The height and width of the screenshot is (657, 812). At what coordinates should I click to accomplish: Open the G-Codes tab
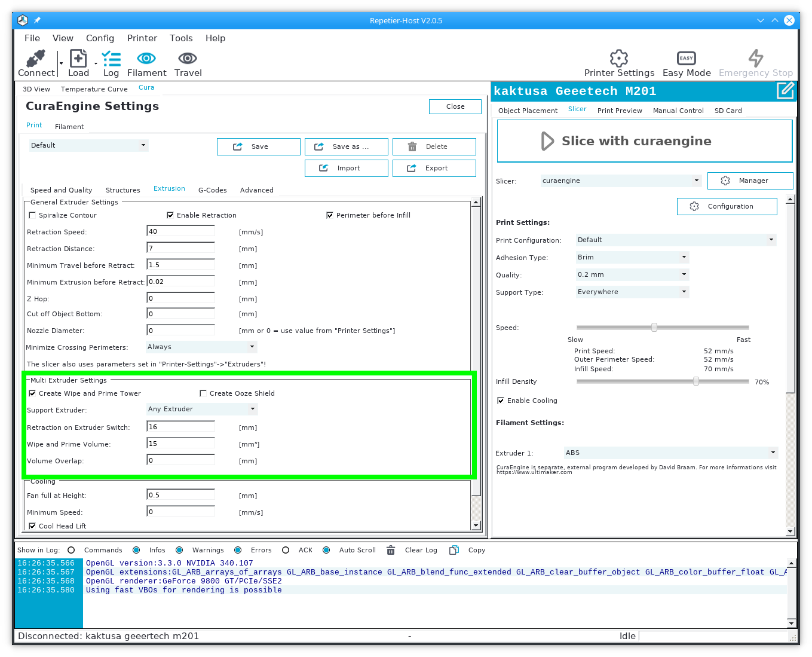point(213,190)
